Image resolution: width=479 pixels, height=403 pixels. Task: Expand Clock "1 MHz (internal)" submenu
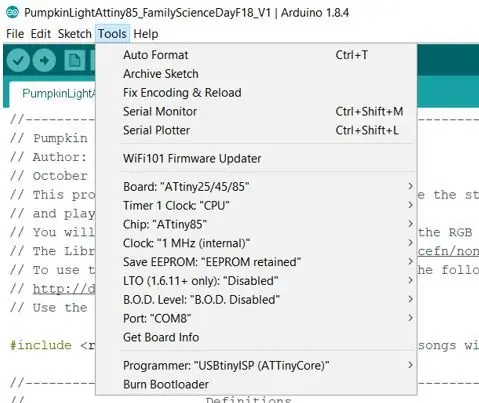(x=256, y=243)
